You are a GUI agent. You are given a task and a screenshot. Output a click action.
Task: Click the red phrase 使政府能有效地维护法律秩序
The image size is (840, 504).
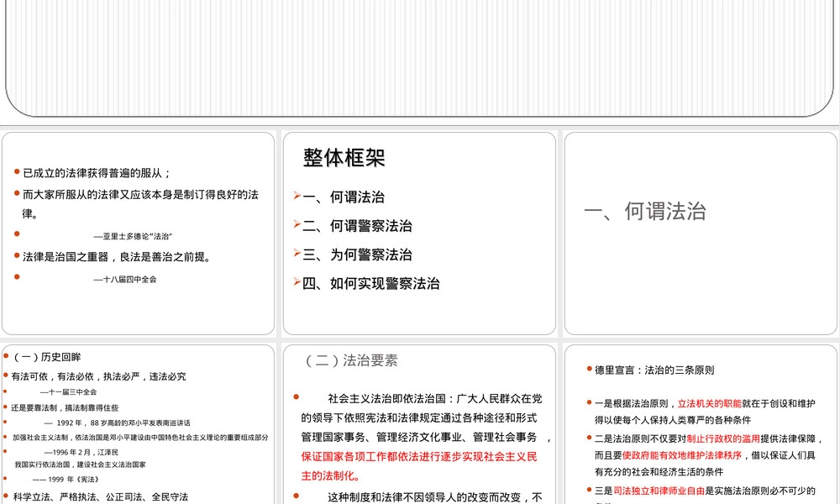(x=682, y=455)
